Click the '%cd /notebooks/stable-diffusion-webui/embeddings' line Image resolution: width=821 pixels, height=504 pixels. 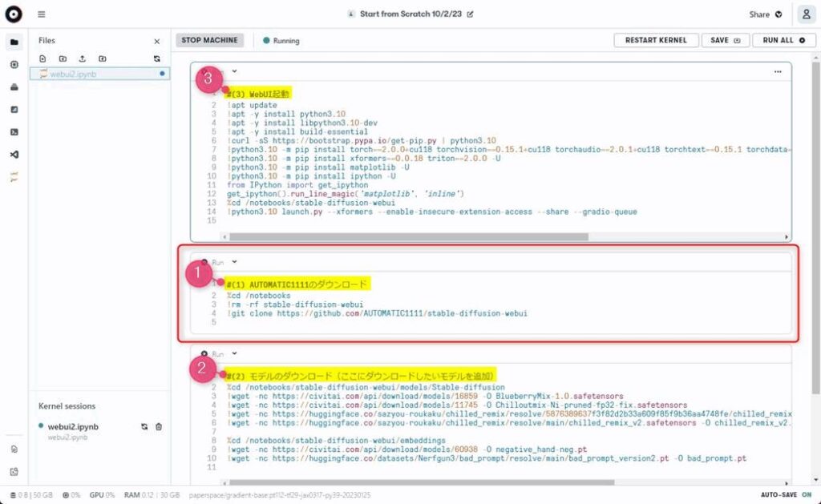(x=336, y=441)
